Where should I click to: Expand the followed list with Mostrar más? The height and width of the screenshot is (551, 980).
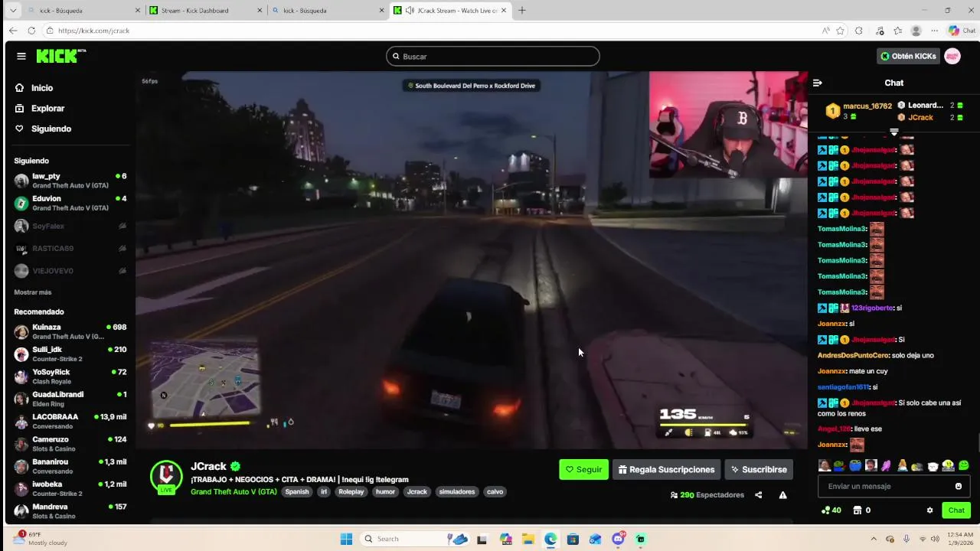(x=33, y=292)
